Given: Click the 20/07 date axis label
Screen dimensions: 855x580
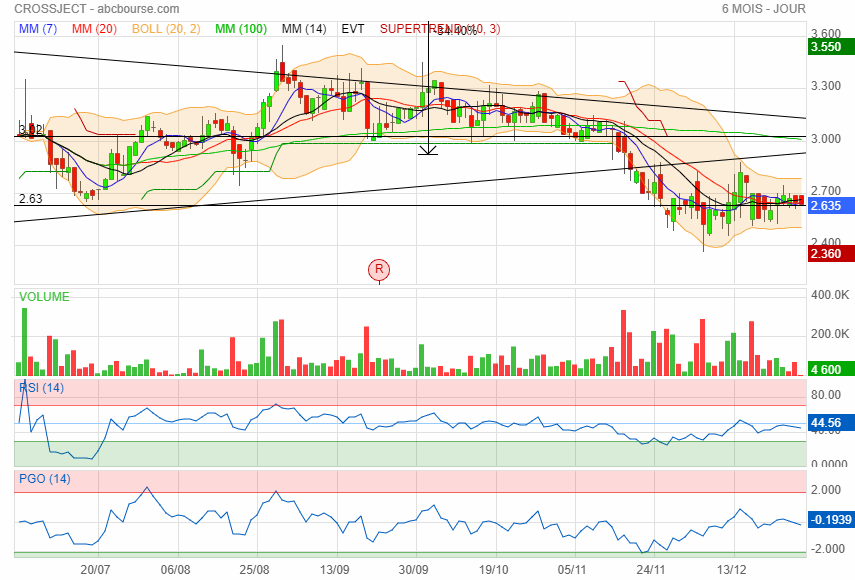Looking at the screenshot, I should point(95,570).
